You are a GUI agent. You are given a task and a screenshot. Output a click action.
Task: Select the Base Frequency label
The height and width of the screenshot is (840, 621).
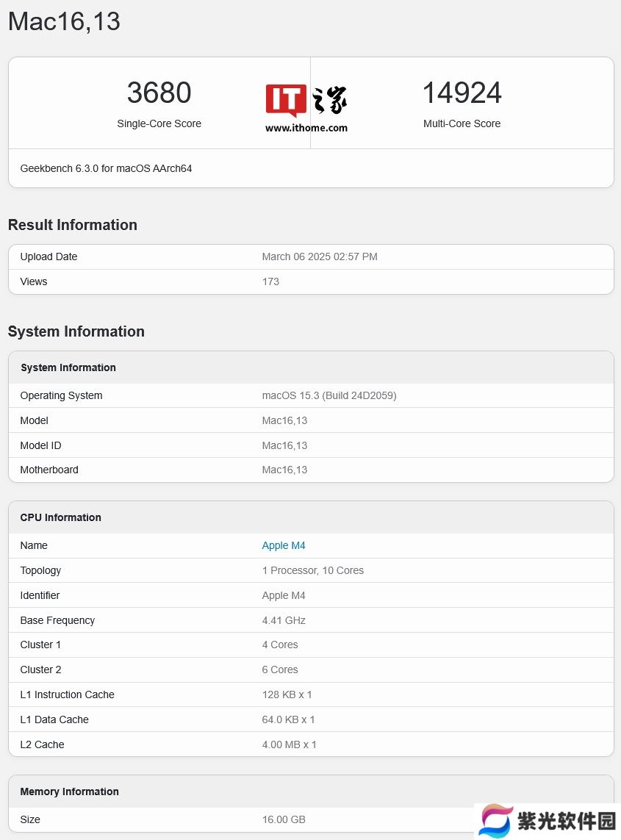click(x=57, y=620)
